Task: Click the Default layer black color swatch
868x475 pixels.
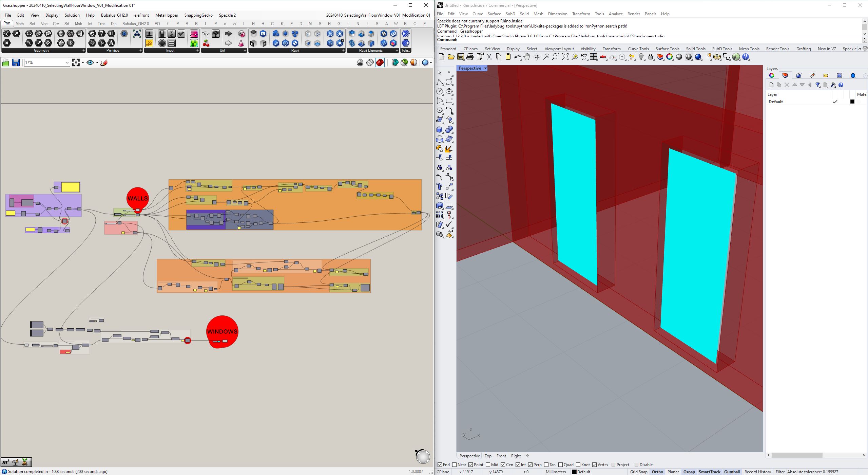Action: 852,102
